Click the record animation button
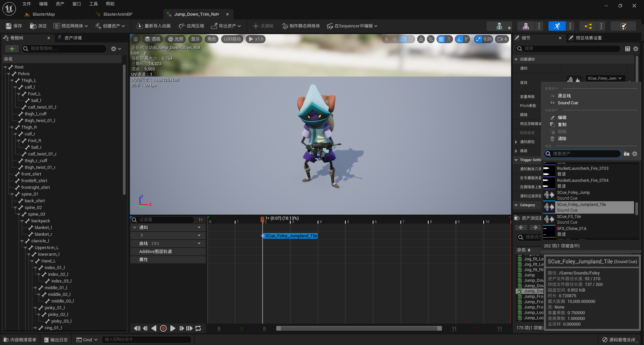Image resolution: width=644 pixels, height=345 pixels. [163, 328]
